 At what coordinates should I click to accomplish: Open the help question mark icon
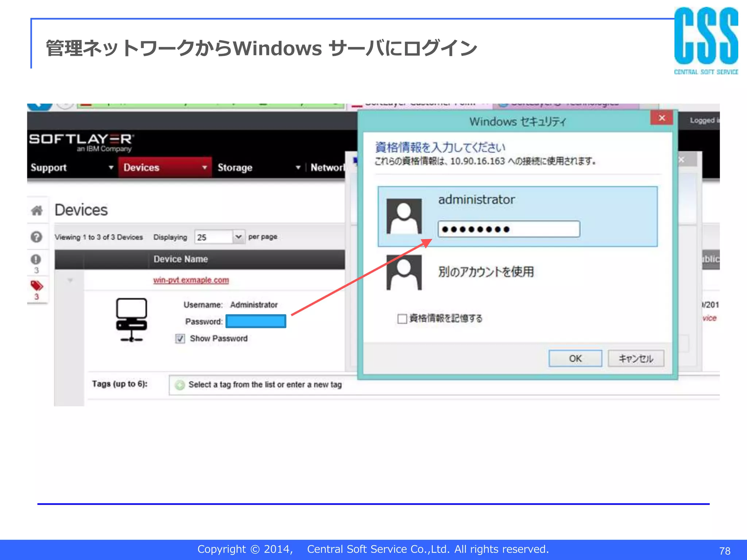click(x=36, y=237)
